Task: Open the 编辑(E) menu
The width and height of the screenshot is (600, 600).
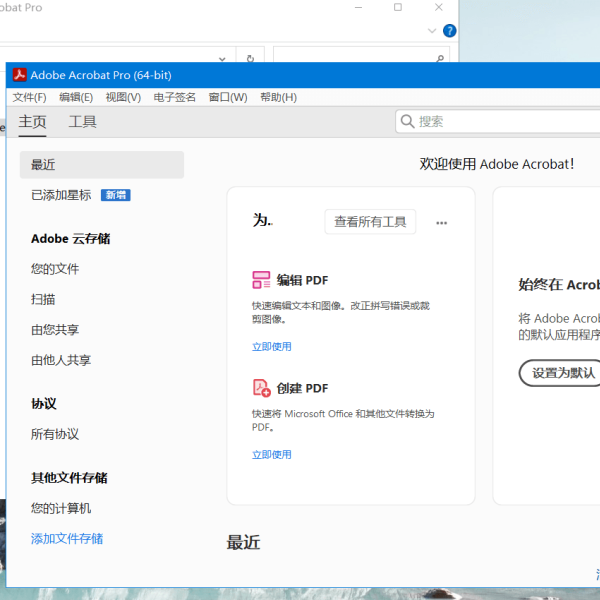Action: click(x=76, y=97)
